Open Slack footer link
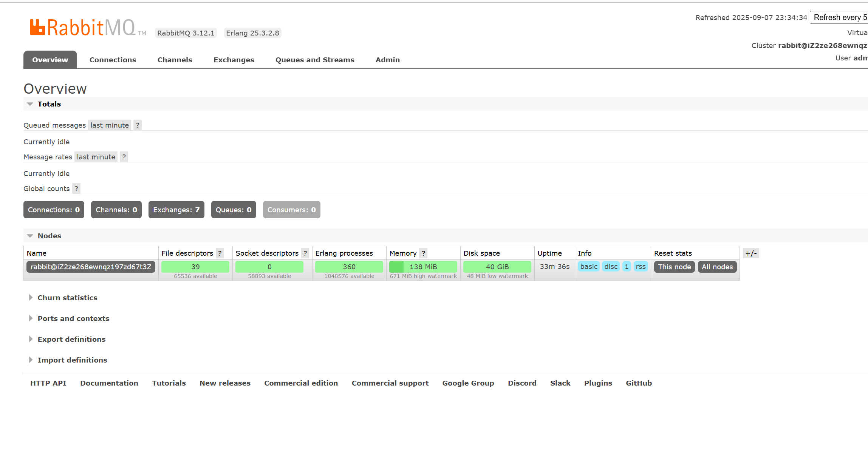 coord(560,383)
